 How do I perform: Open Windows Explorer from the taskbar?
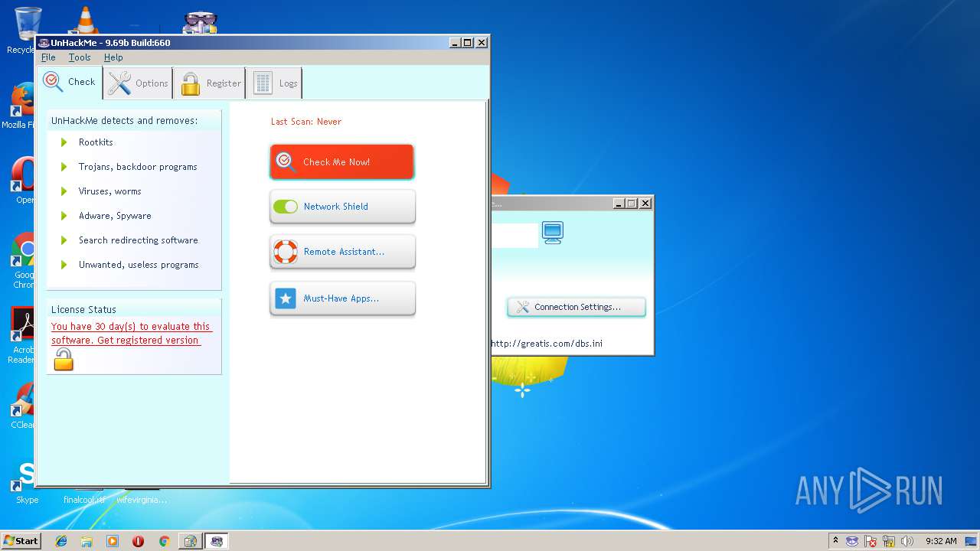click(87, 541)
